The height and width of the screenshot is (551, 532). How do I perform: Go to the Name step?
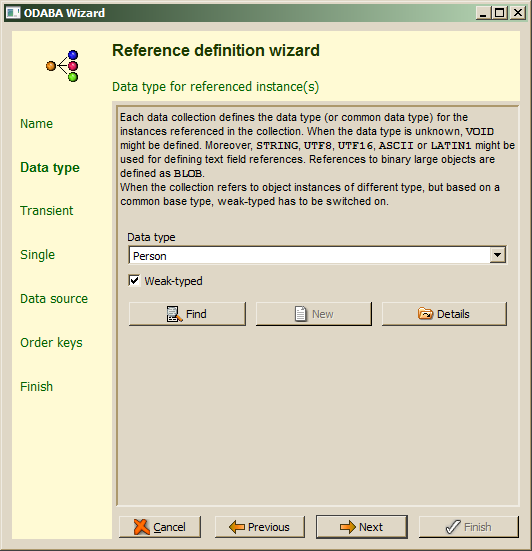37,124
